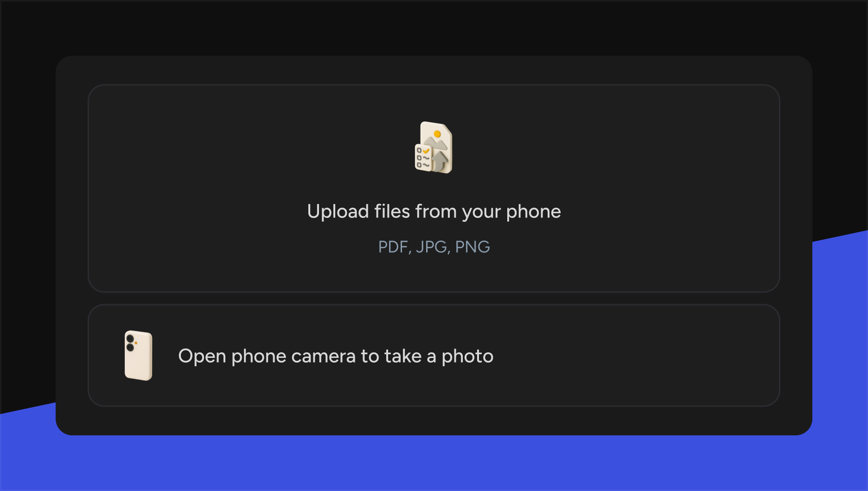This screenshot has width=868, height=491.
Task: Click the "PDF, JPG, PNG" formats label
Action: [434, 247]
